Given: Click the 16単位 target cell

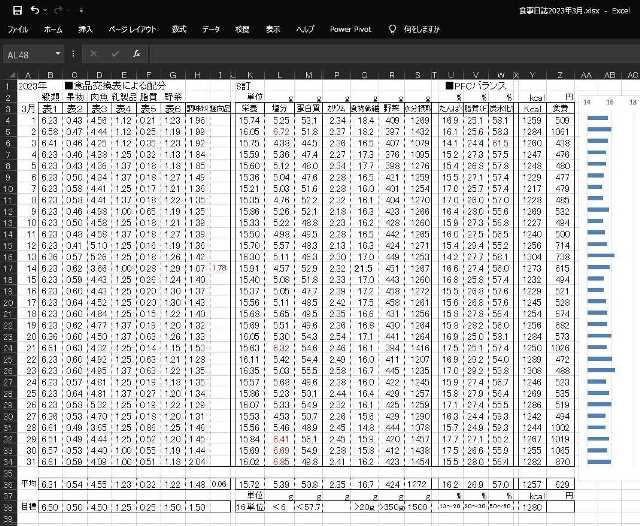Looking at the screenshot, I should click(249, 507).
